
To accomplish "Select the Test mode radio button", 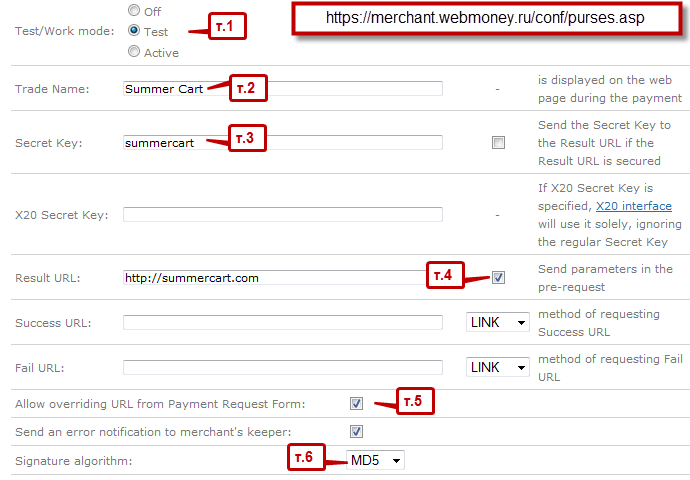I will point(134,31).
